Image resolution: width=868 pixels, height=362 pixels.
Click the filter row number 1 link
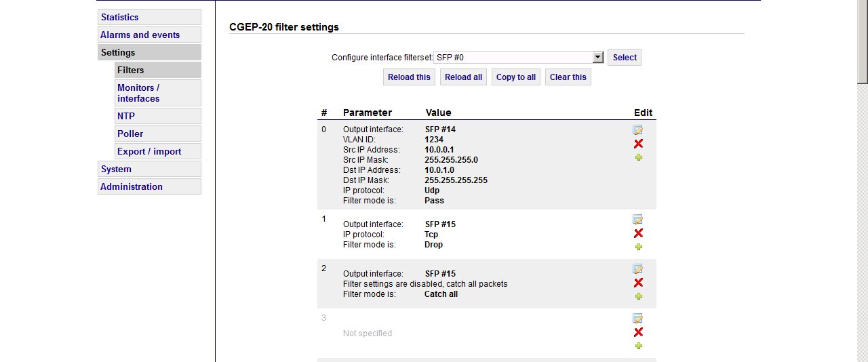point(324,219)
